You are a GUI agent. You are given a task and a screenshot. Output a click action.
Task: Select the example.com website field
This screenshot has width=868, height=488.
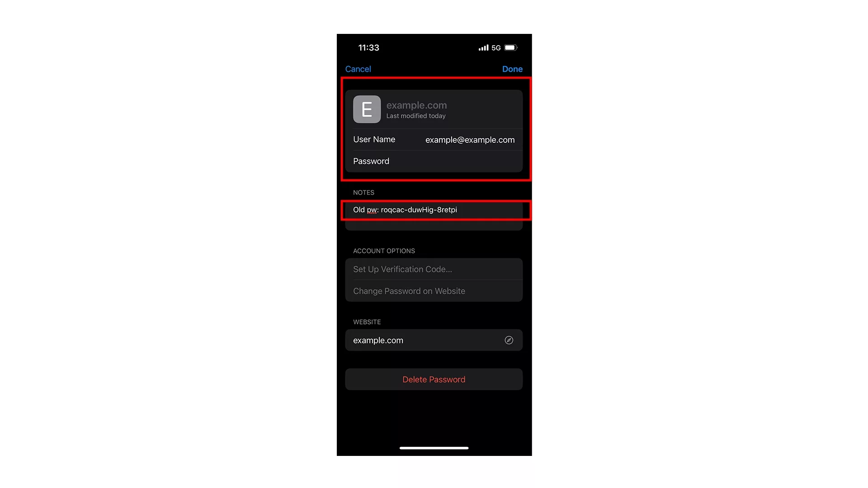pyautogui.click(x=434, y=340)
